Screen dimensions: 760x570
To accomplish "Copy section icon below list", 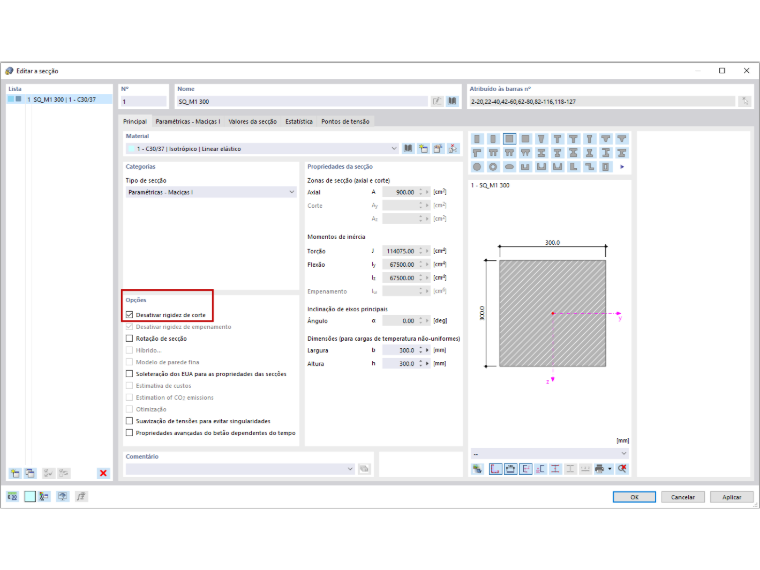I will (30, 473).
